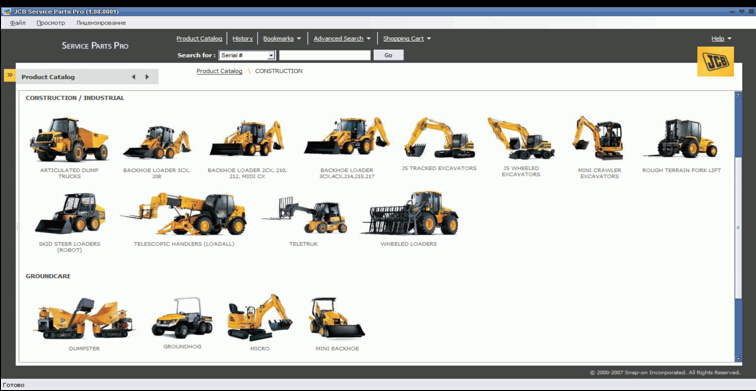Focus the search text input field
The height and width of the screenshot is (391, 756).
325,55
